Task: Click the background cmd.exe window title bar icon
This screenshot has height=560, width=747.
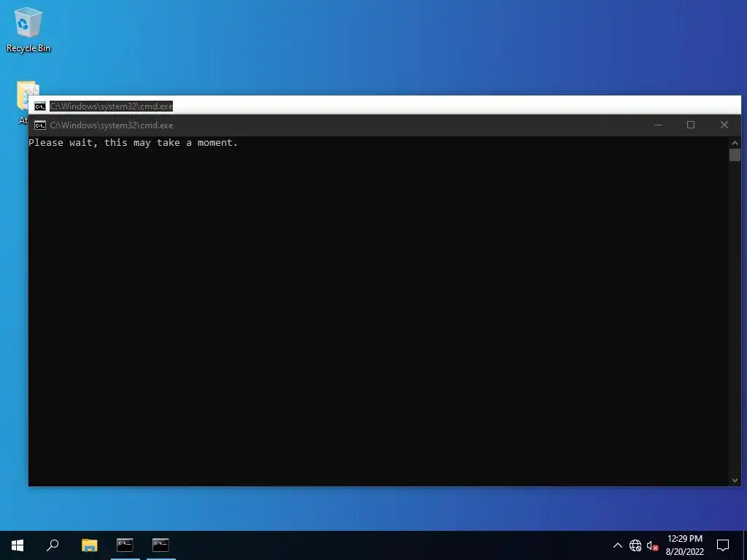Action: (x=40, y=106)
